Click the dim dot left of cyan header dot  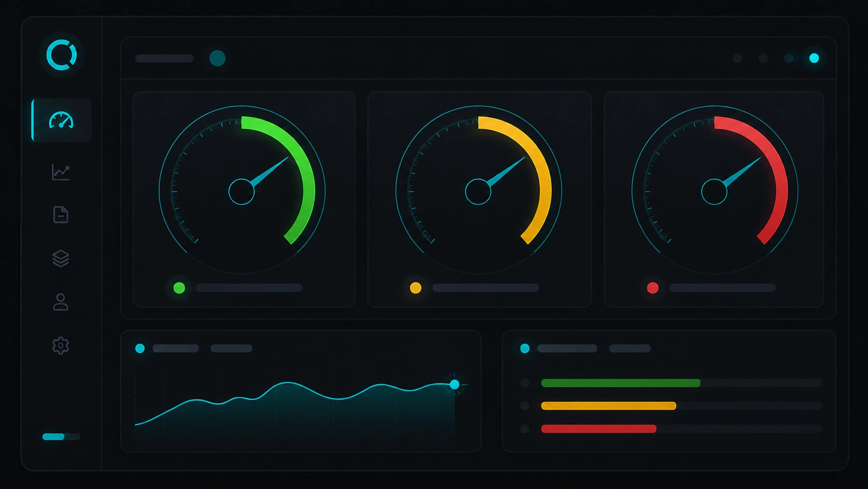pos(789,58)
